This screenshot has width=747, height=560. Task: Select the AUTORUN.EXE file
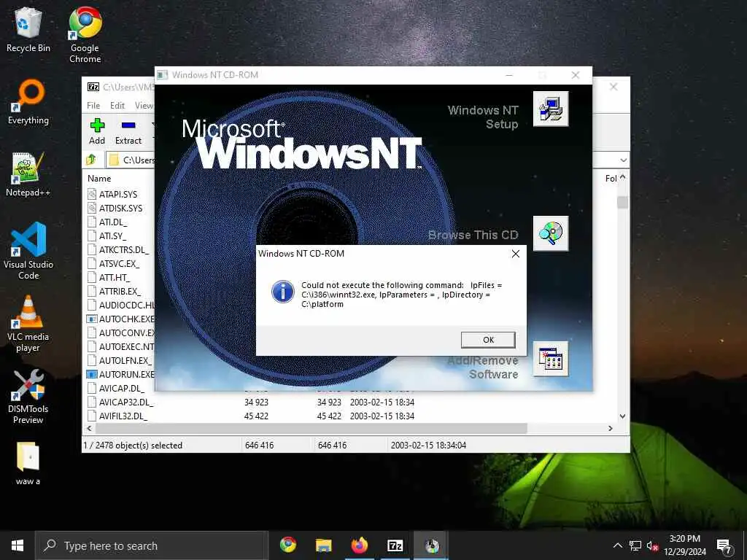pos(126,374)
